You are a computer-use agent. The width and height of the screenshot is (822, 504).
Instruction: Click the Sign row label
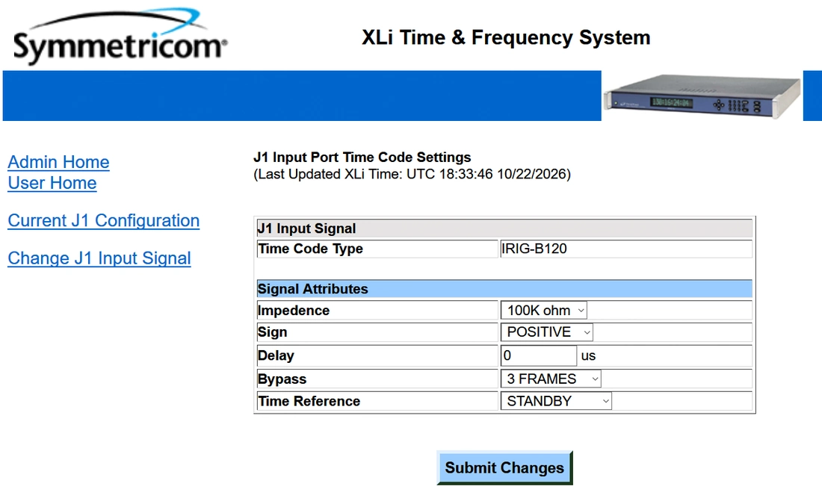272,332
